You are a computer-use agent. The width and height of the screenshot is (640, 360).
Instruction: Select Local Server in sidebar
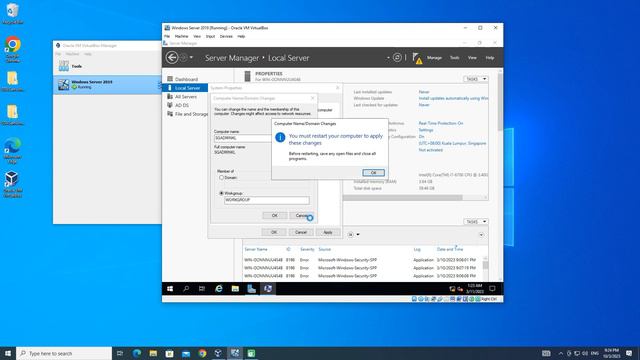point(185,88)
